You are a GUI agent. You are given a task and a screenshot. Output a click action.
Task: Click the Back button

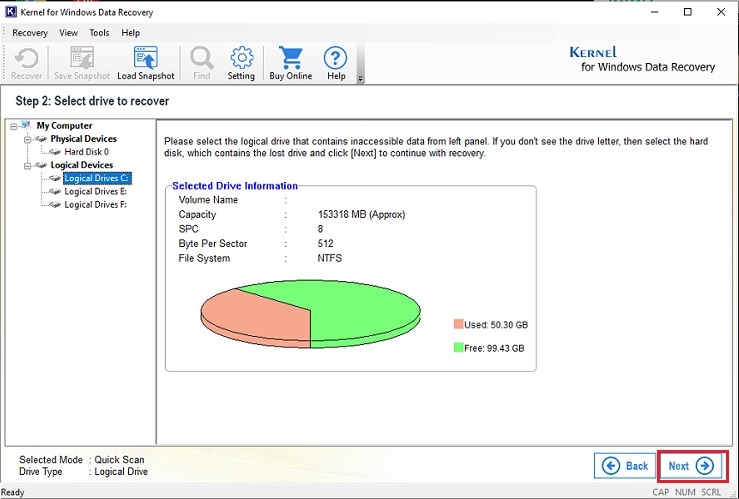pyautogui.click(x=625, y=466)
